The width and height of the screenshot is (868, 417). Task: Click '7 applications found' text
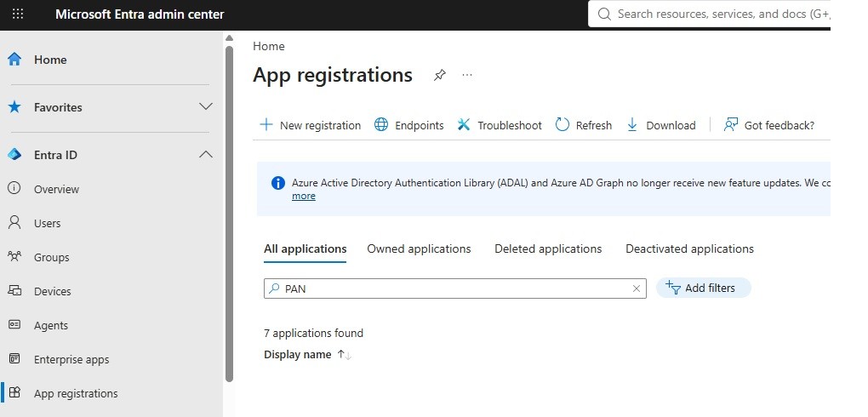tap(313, 334)
